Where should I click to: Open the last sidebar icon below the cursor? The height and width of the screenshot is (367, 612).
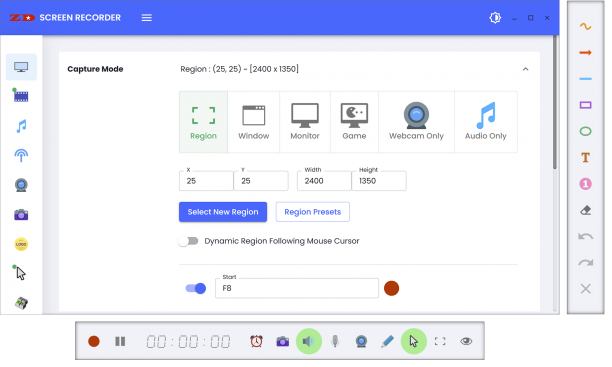tap(21, 303)
